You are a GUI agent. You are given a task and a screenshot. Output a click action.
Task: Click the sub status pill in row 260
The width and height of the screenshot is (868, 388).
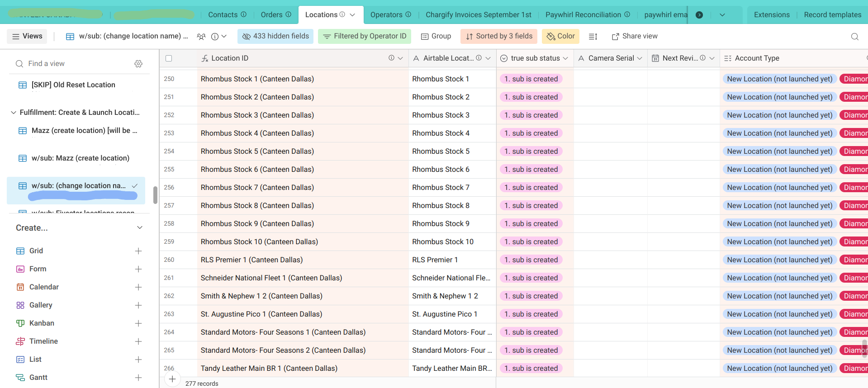pos(531,260)
